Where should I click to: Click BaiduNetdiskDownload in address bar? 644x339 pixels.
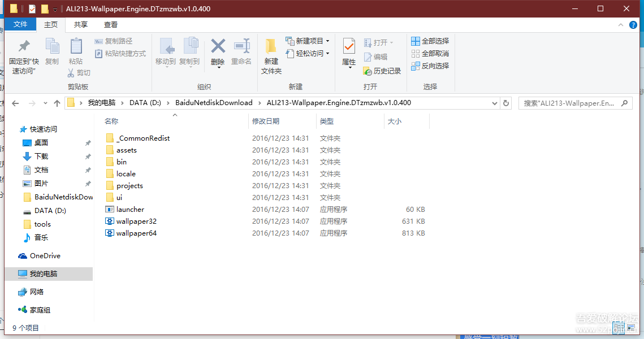pos(214,103)
